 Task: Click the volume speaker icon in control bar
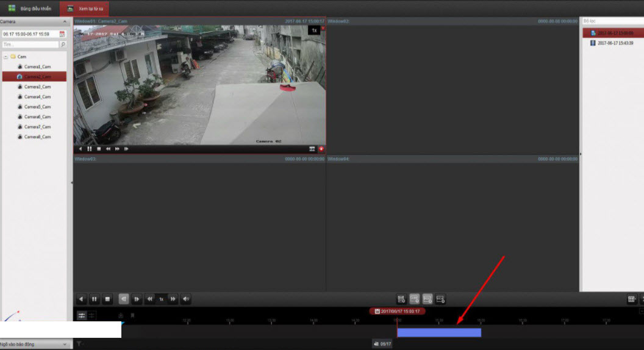pyautogui.click(x=186, y=299)
